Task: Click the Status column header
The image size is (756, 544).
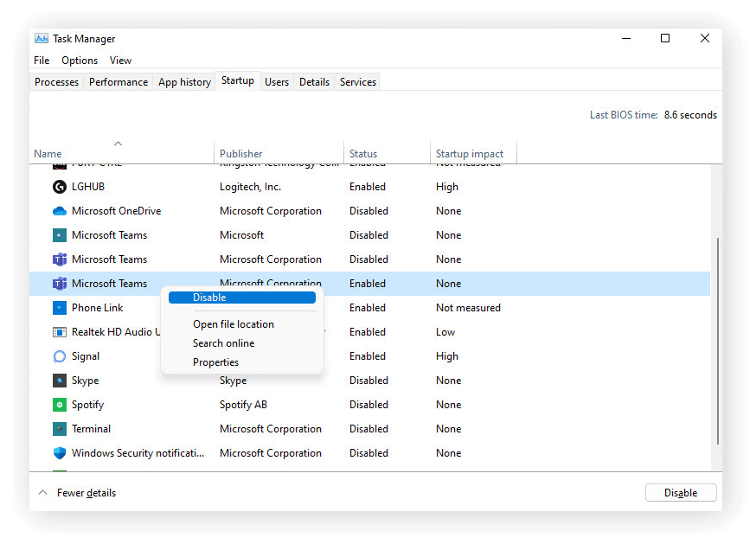Action: pyautogui.click(x=363, y=153)
